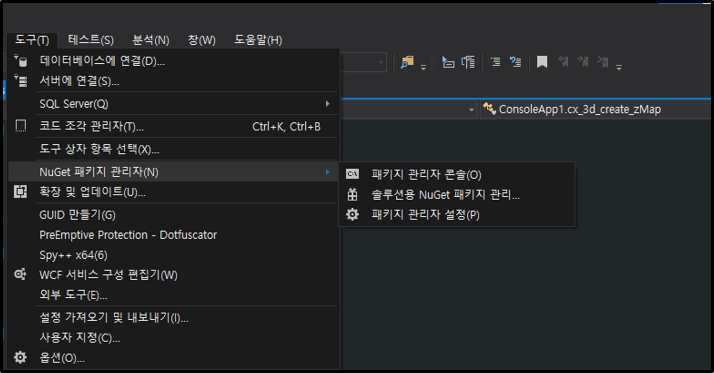This screenshot has width=714, height=373.
Task: Open 확장 및 업데이트(U)...
Action: (173, 192)
